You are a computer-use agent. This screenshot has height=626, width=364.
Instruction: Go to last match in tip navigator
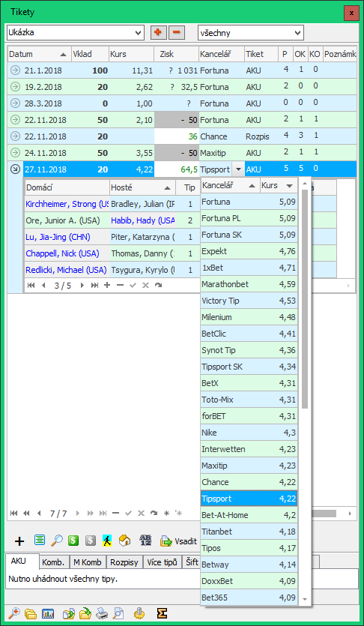tap(94, 285)
